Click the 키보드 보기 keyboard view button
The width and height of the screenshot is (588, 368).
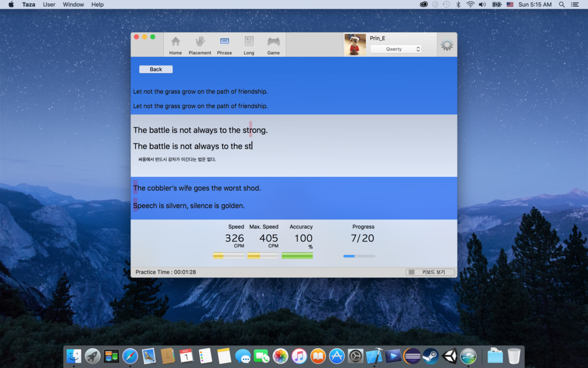pyautogui.click(x=430, y=272)
